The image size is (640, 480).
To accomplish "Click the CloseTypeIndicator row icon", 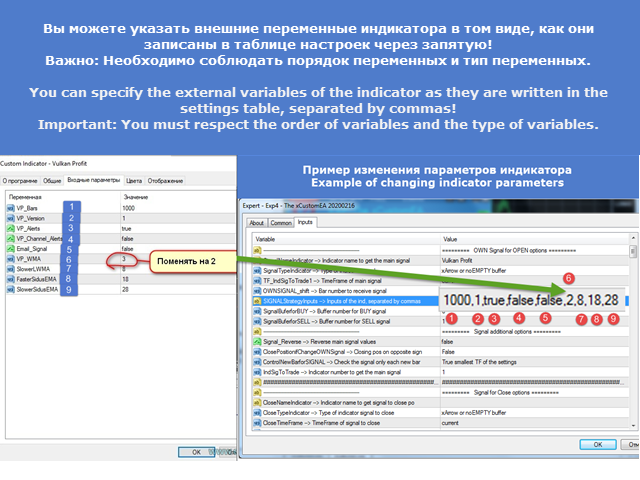I will coord(257,413).
